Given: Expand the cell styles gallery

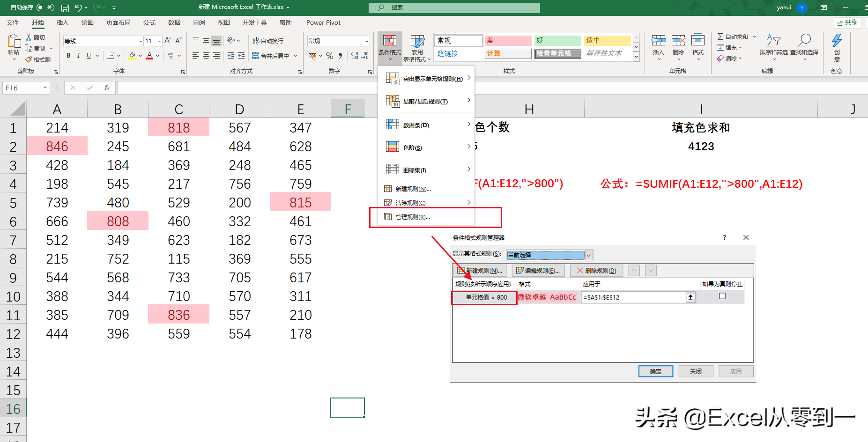Looking at the screenshot, I should (636, 57).
